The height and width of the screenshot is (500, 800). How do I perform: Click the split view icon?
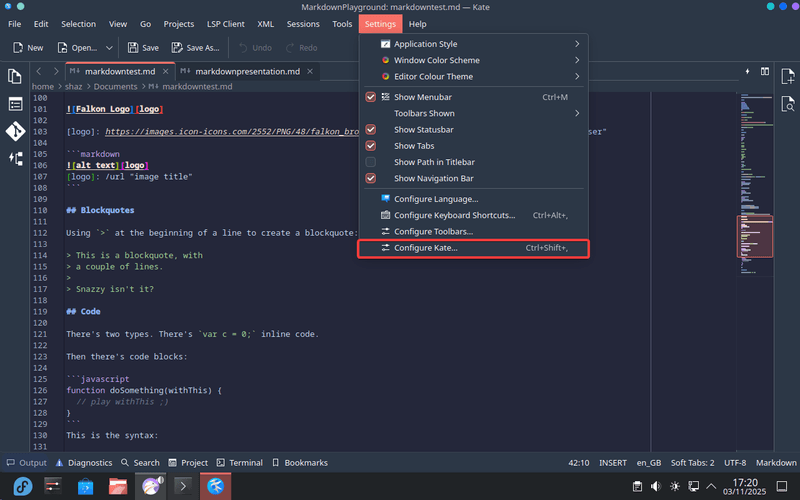(x=765, y=71)
